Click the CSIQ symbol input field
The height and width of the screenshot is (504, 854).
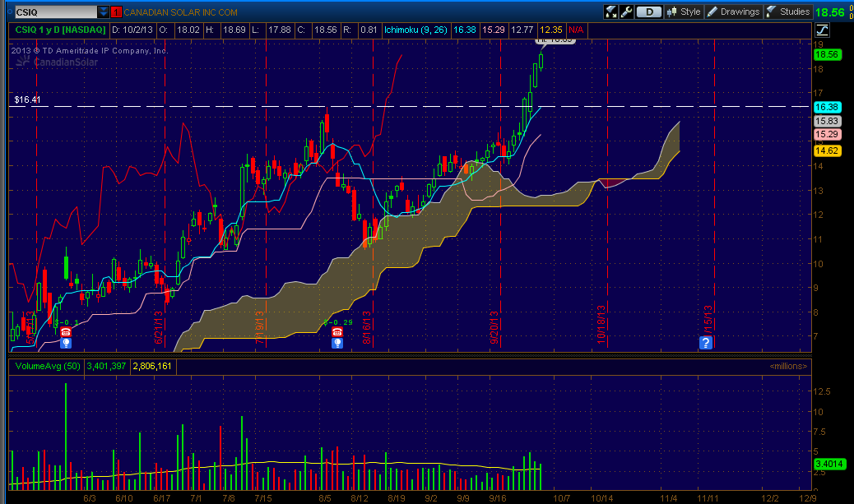coord(56,12)
